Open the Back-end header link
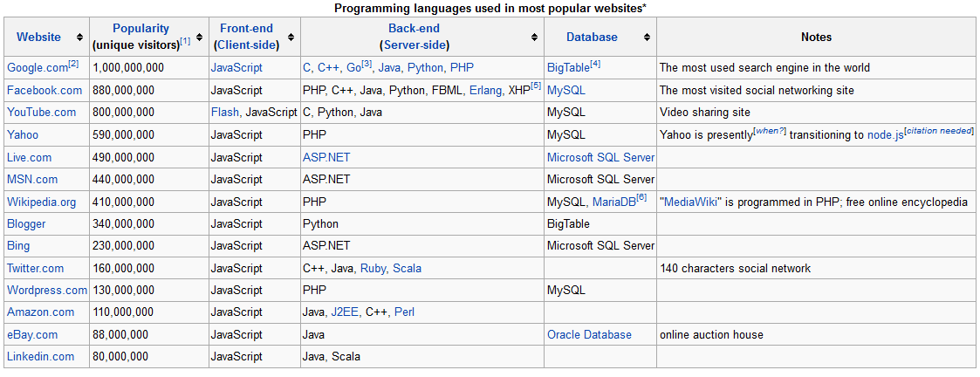The height and width of the screenshot is (377, 980). (x=414, y=28)
